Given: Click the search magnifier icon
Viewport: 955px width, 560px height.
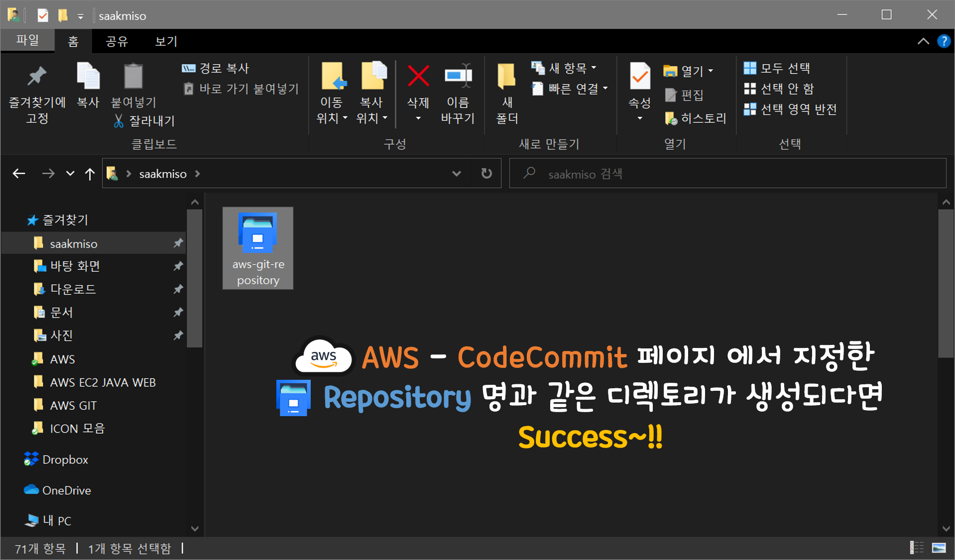Looking at the screenshot, I should [529, 173].
